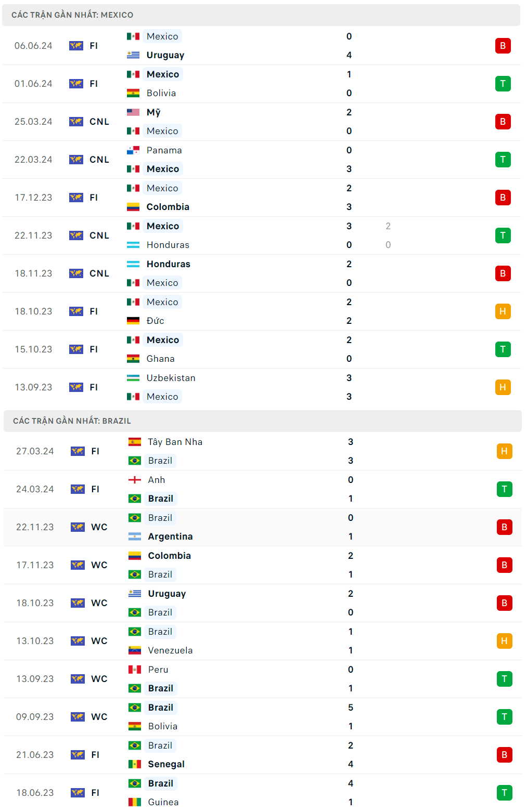Click the Panama flag icon
527x812 pixels.
point(133,150)
